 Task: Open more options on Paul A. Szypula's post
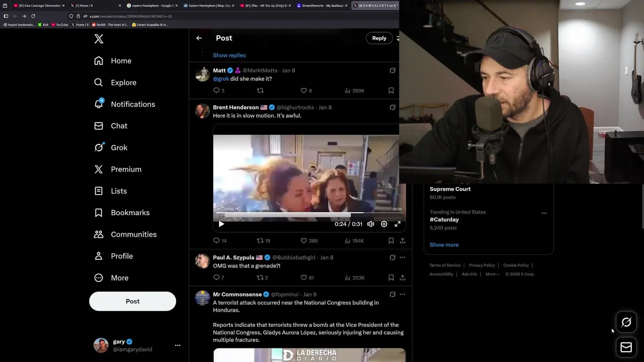(403, 257)
